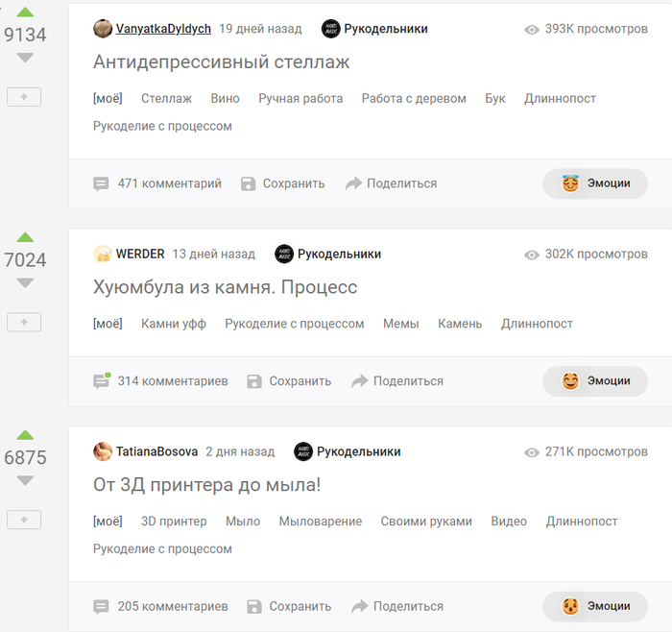Open comments icon with 471 комментарий
Screen dimensions: 672x632
tap(101, 184)
